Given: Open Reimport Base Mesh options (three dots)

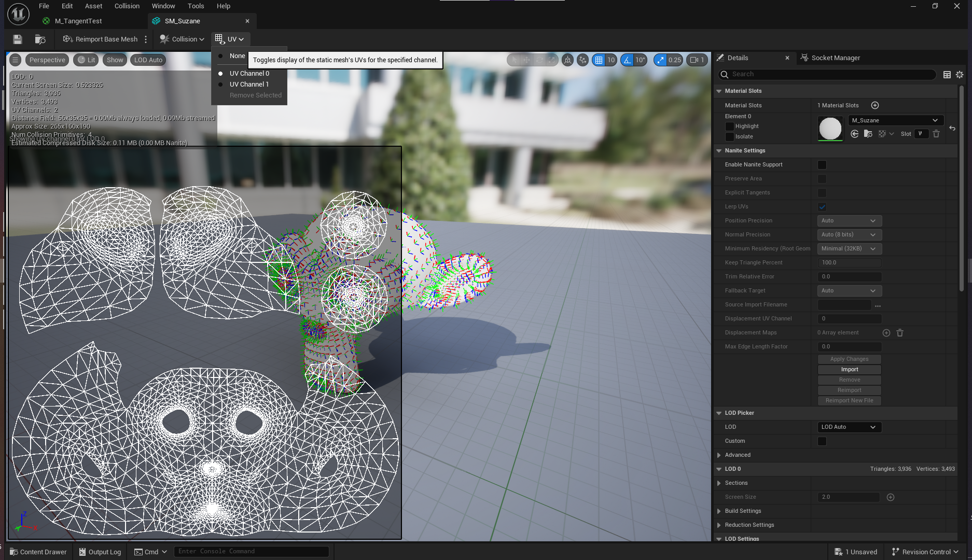Looking at the screenshot, I should pos(146,39).
